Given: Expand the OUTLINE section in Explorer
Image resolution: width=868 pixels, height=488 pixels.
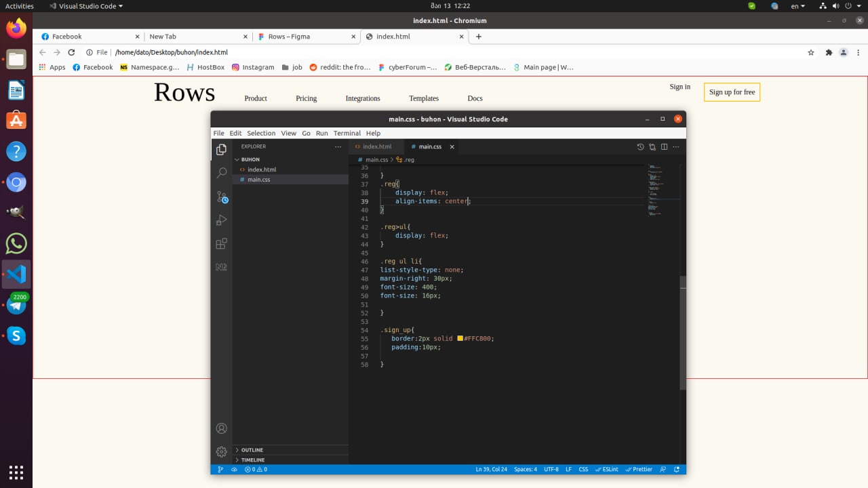Looking at the screenshot, I should pos(290,450).
